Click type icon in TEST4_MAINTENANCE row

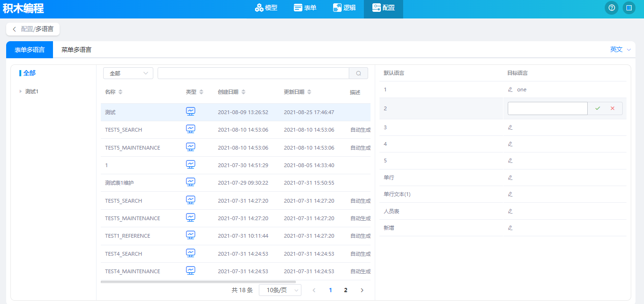click(x=191, y=271)
